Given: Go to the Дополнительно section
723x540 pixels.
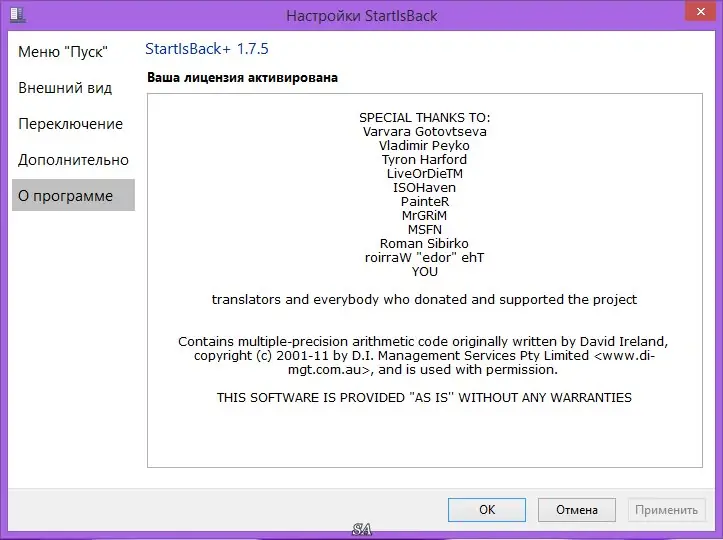Looking at the screenshot, I should (x=73, y=160).
